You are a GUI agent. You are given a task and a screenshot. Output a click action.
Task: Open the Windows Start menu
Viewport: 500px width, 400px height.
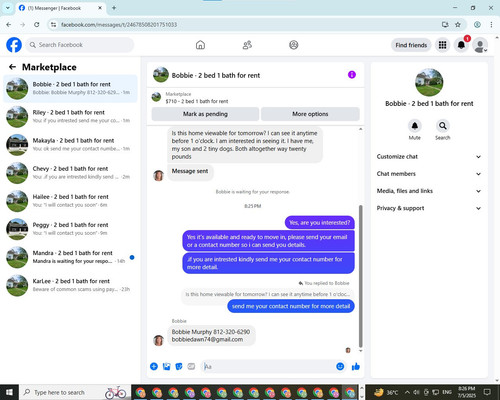point(9,392)
